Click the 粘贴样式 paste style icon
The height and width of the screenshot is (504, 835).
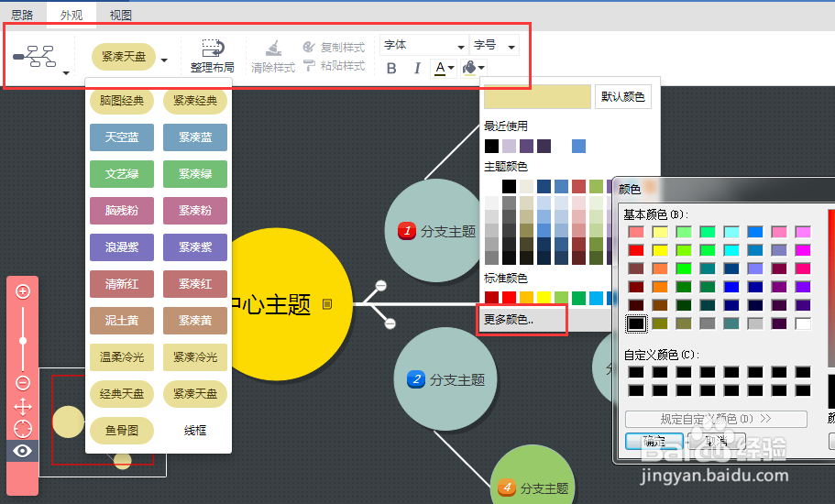[x=309, y=65]
